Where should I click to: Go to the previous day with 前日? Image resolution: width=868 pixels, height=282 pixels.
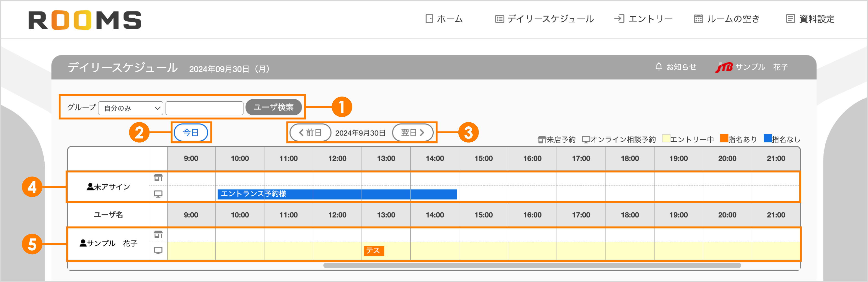(x=310, y=132)
